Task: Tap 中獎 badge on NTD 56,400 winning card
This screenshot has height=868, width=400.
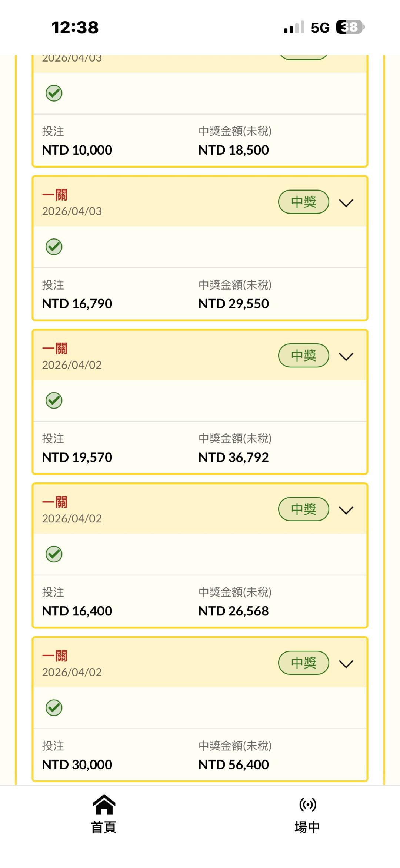Action: (304, 663)
